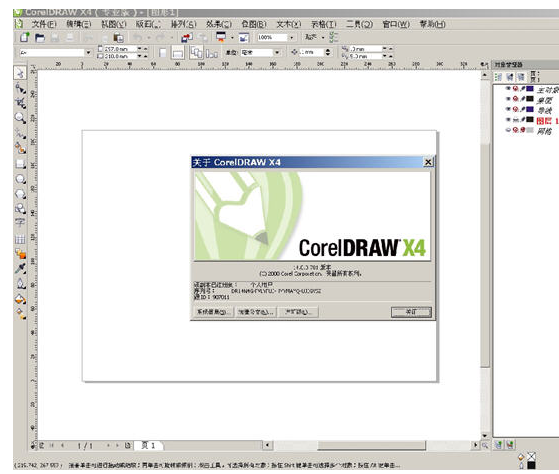The height and width of the screenshot is (474, 559).
Task: Click the New document toolbar icon
Action: 25,37
